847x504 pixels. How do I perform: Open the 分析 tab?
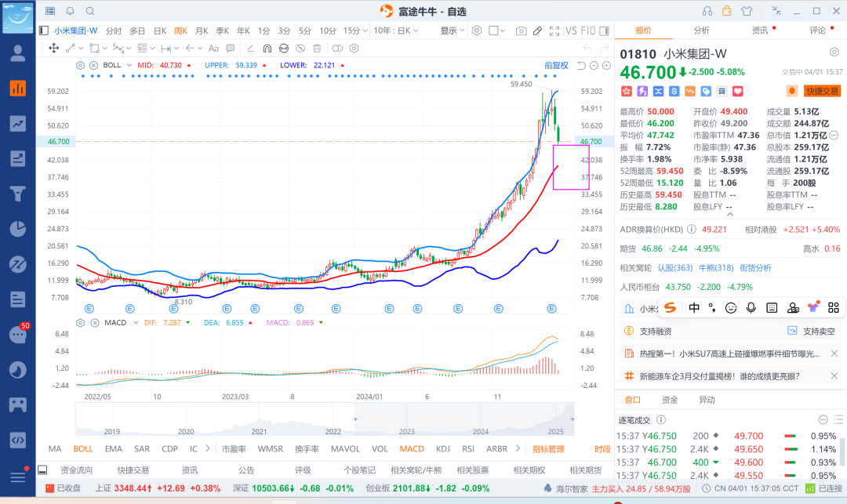[x=701, y=31]
